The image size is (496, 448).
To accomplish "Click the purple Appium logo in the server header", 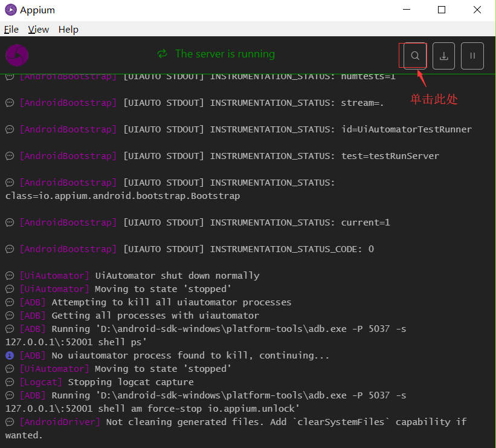I will click(x=17, y=55).
